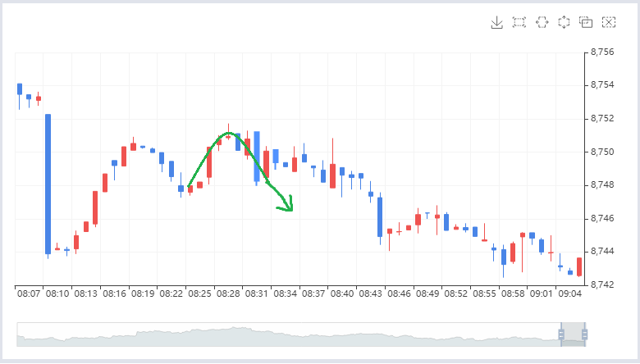This screenshot has width=640, height=364.
Task: Select the vertical brush selection tool
Action: pos(564,22)
